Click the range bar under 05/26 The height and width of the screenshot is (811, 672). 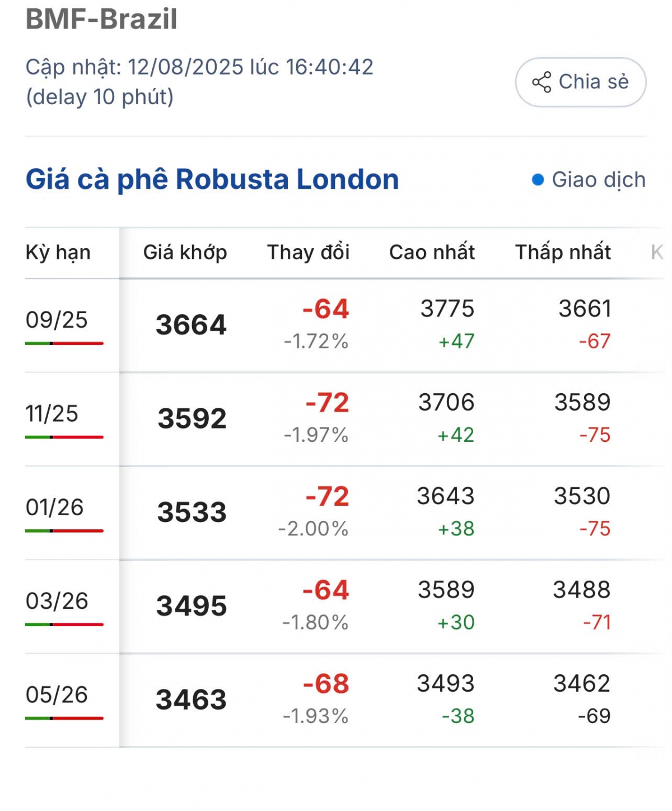click(64, 718)
